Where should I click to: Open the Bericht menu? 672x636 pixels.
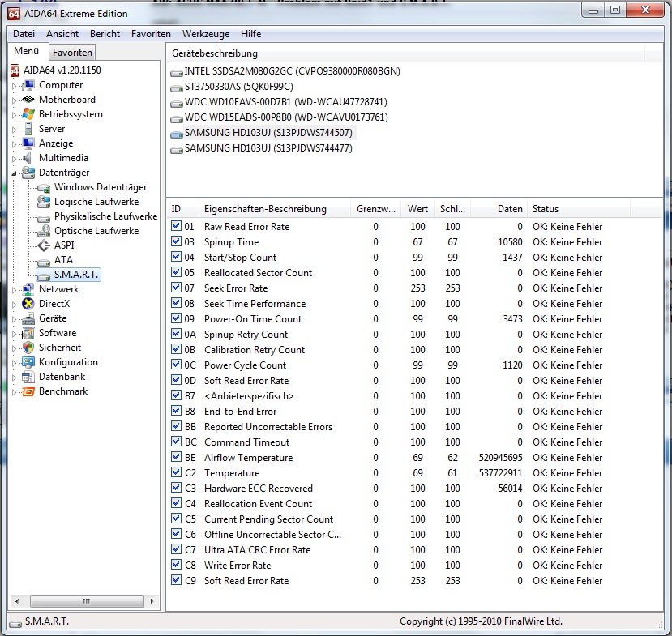click(x=105, y=34)
